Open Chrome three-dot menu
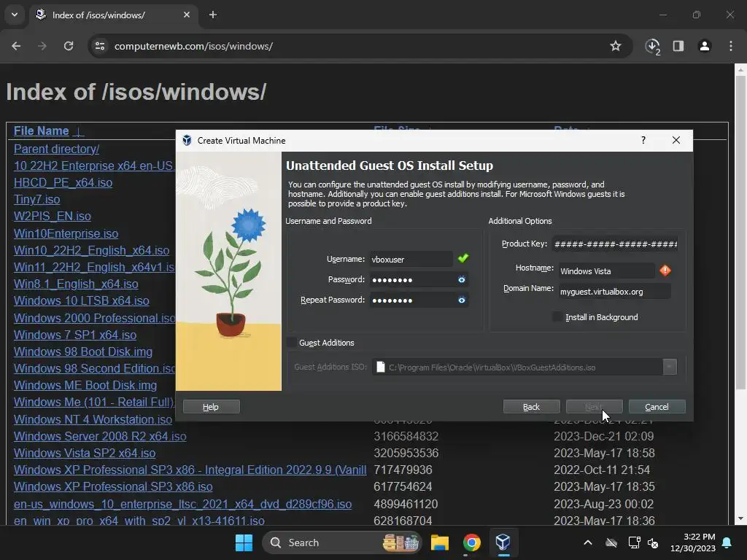The height and width of the screenshot is (560, 747). [x=731, y=46]
